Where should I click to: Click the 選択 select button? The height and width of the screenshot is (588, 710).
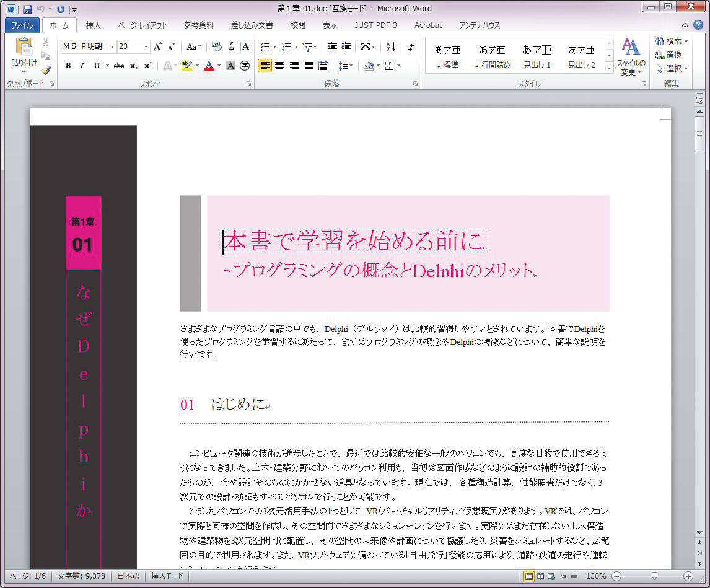click(672, 68)
